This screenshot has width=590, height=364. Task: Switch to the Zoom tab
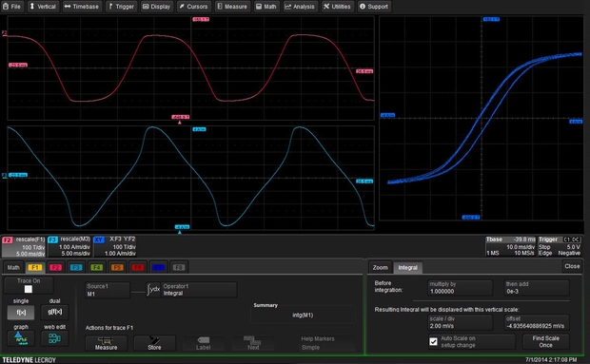[x=380, y=267]
